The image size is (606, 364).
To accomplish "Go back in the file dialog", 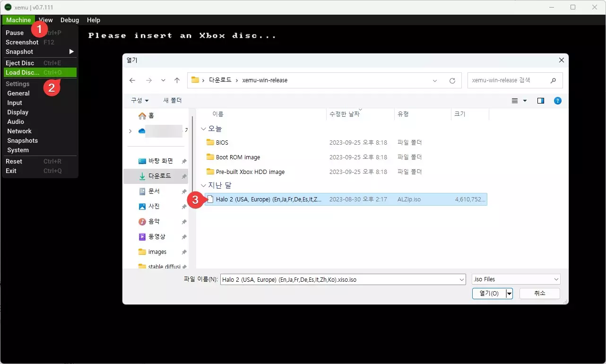I will tap(132, 80).
